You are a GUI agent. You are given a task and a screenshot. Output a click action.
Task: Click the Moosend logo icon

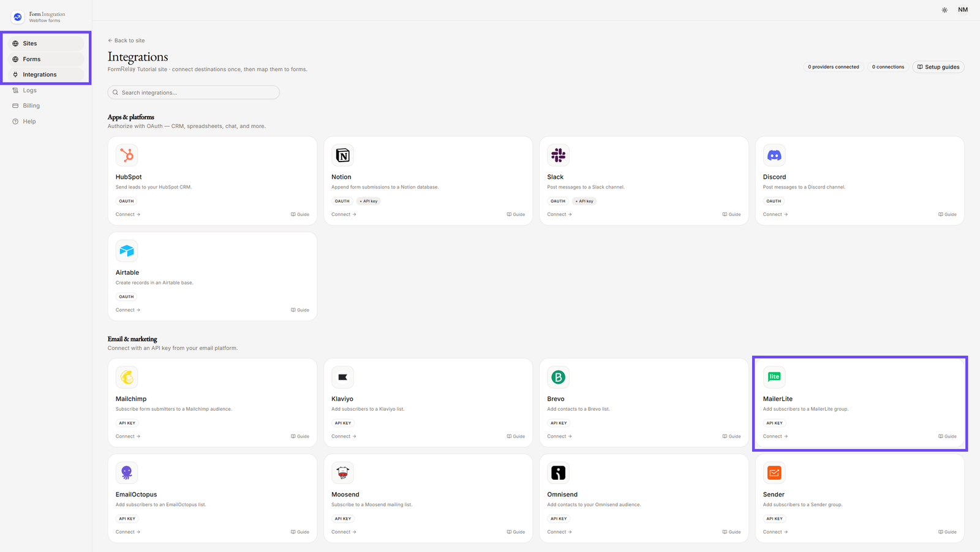(x=343, y=472)
